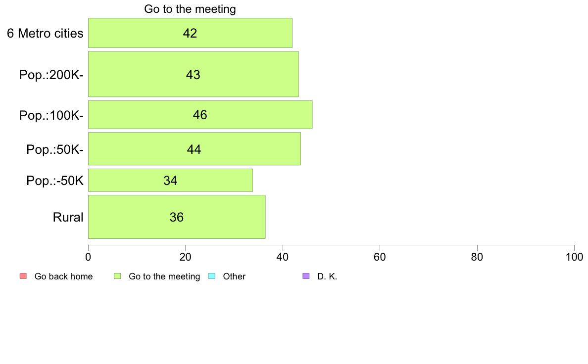Click the Go to the meeting chart title

tap(190, 9)
